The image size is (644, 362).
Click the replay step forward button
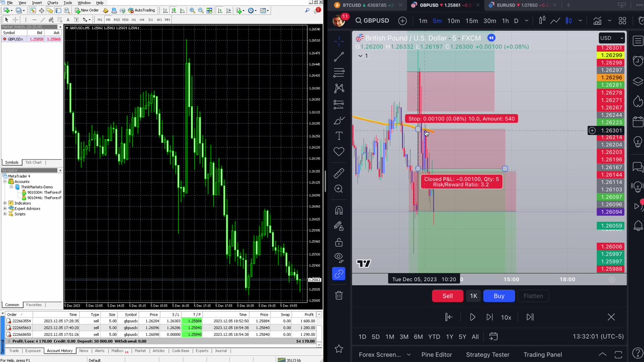click(489, 317)
